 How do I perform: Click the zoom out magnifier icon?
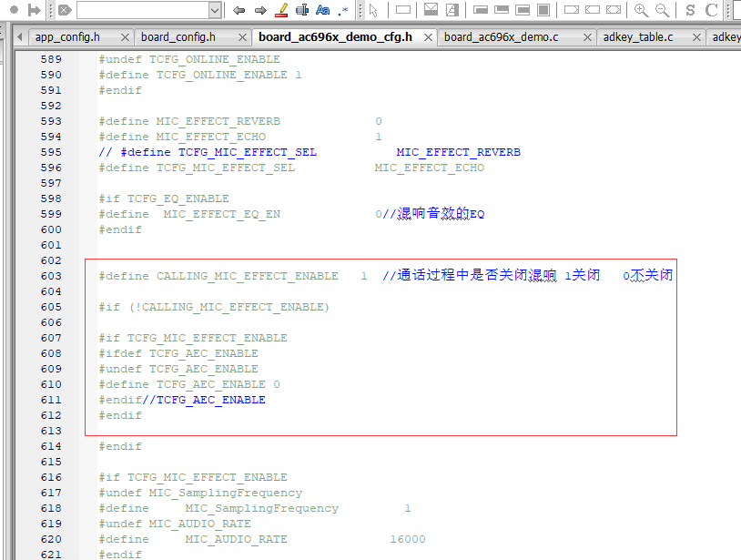[662, 10]
